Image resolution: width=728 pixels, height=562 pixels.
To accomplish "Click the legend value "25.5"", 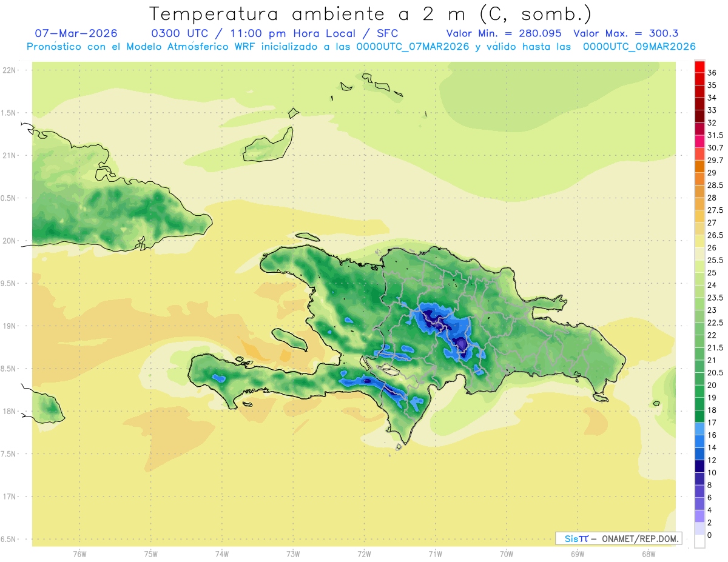I will 715,260.
